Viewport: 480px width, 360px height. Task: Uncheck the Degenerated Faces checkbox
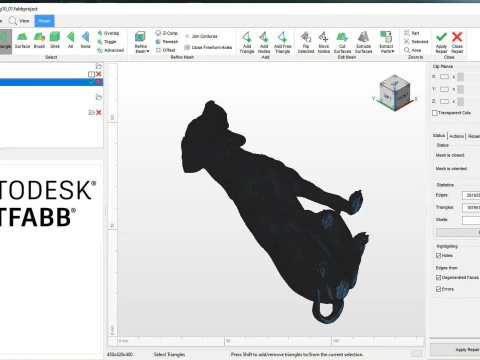[x=439, y=277]
